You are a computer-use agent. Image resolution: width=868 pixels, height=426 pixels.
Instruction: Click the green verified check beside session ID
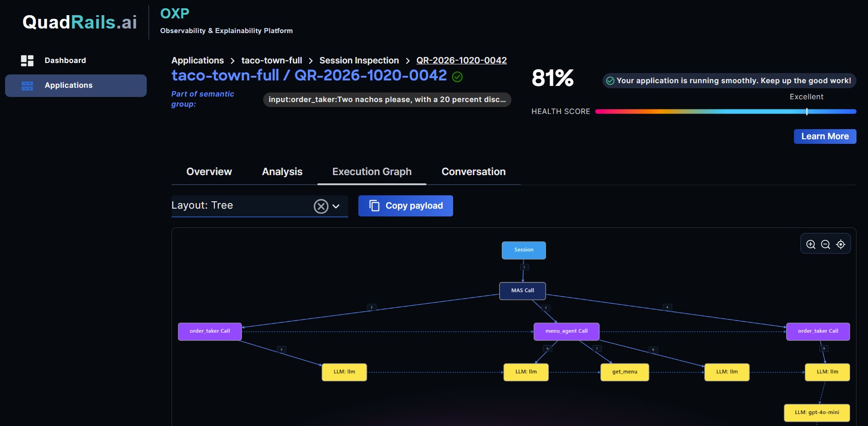point(457,77)
